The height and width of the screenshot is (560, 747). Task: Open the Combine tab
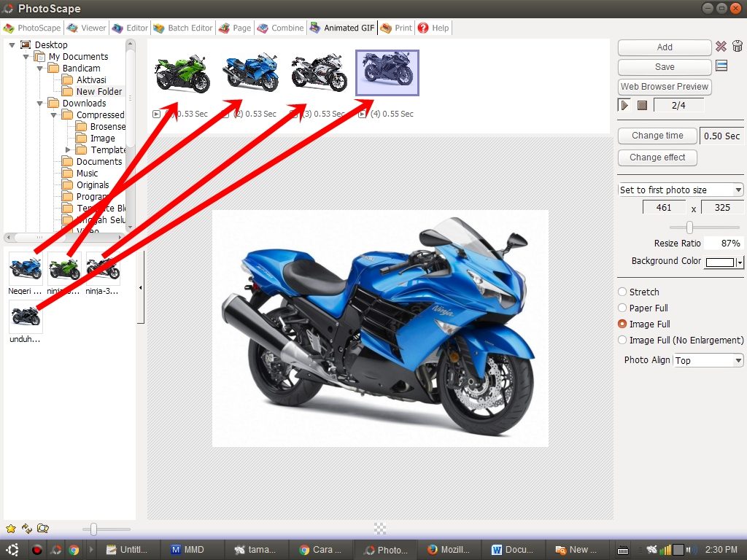pyautogui.click(x=280, y=28)
